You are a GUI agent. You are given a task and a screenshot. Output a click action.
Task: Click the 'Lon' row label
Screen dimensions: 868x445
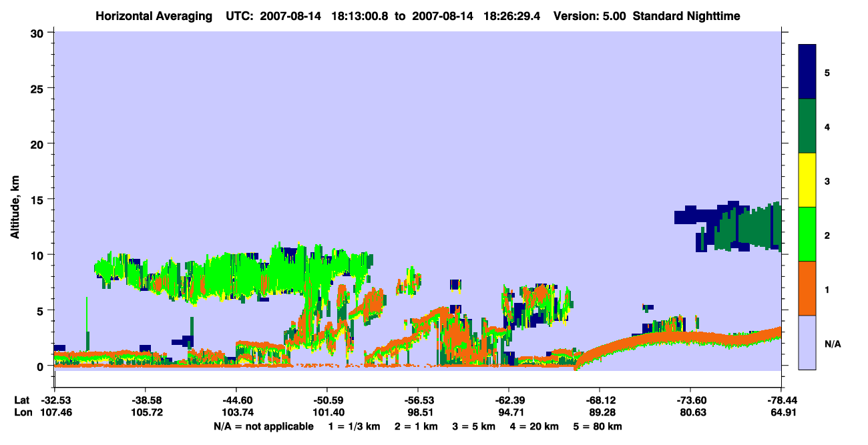(x=22, y=413)
